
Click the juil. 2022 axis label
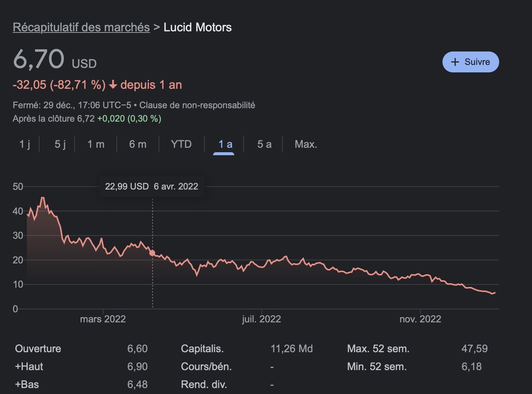click(x=262, y=319)
